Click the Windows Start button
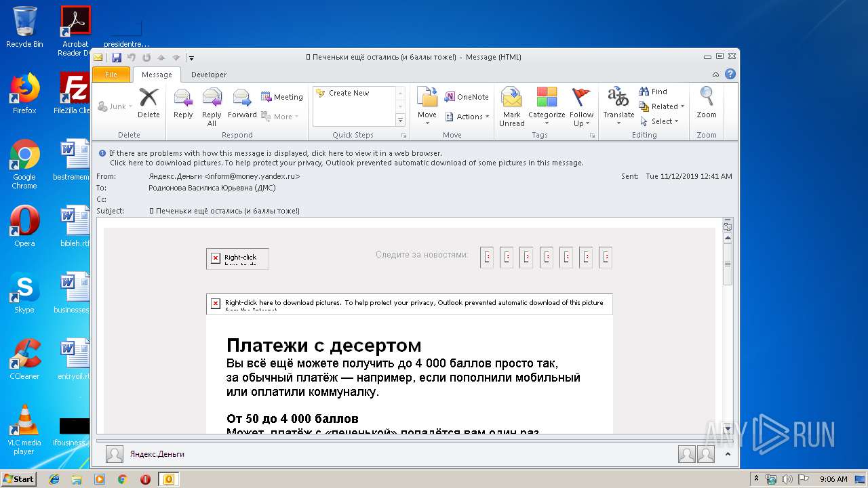The width and height of the screenshot is (868, 488). 18,479
